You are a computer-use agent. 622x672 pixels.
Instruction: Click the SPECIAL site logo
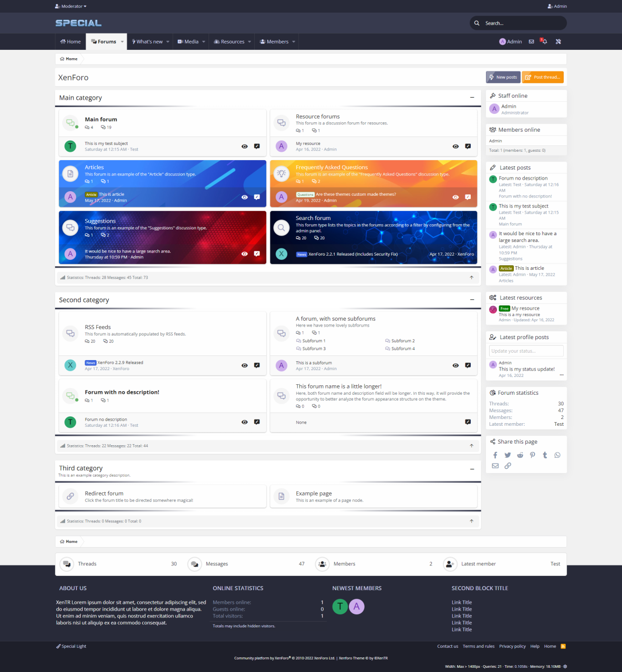79,23
